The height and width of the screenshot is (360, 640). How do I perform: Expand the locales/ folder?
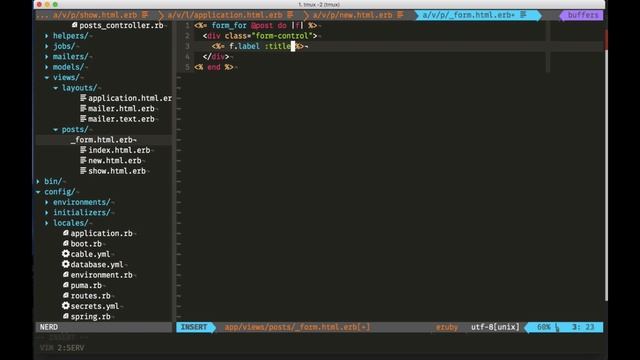coord(47,223)
